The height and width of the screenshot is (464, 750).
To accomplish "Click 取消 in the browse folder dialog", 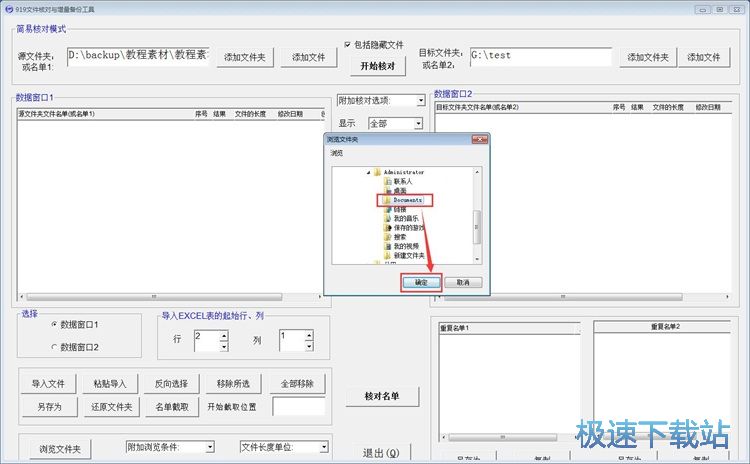I will tap(463, 283).
